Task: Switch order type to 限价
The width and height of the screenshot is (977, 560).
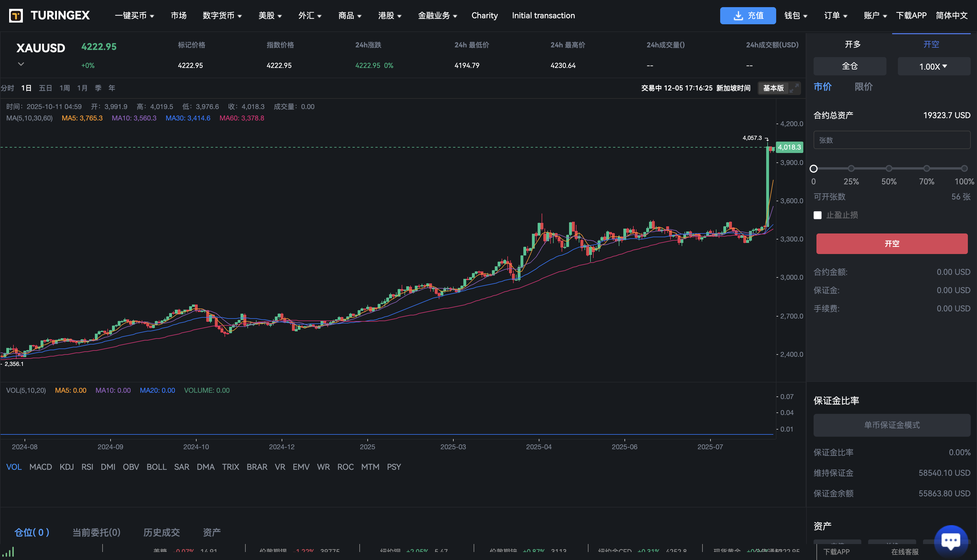Action: click(863, 87)
